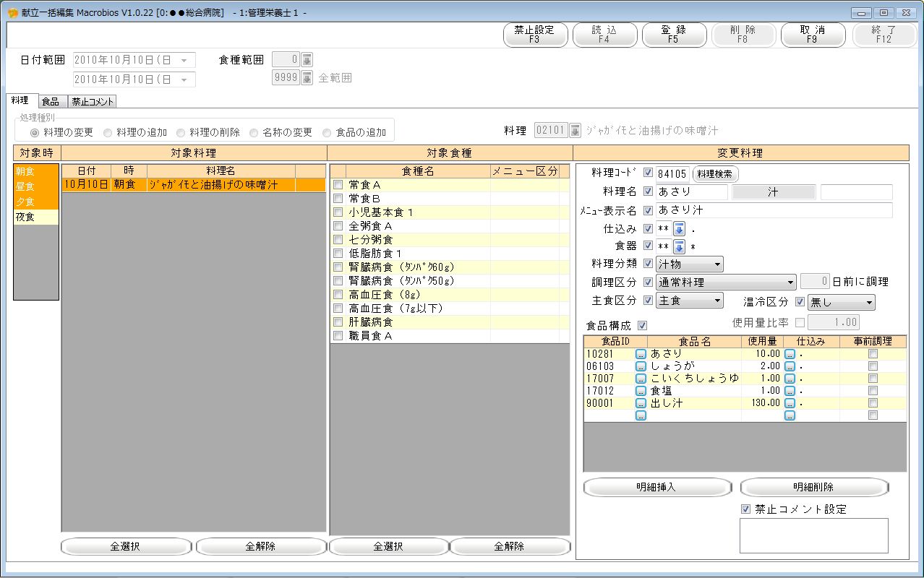Click 全解除 under the 対象食種 list

coord(509,547)
